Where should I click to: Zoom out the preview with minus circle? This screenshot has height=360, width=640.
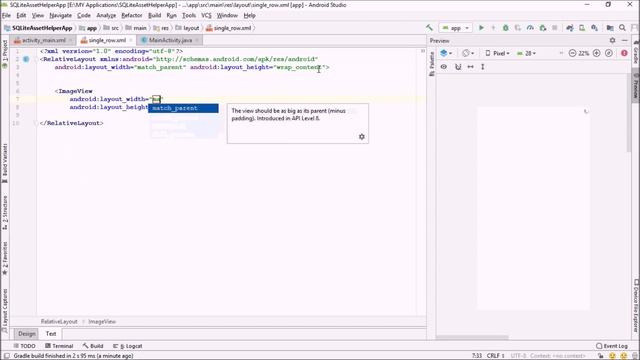[x=572, y=53]
